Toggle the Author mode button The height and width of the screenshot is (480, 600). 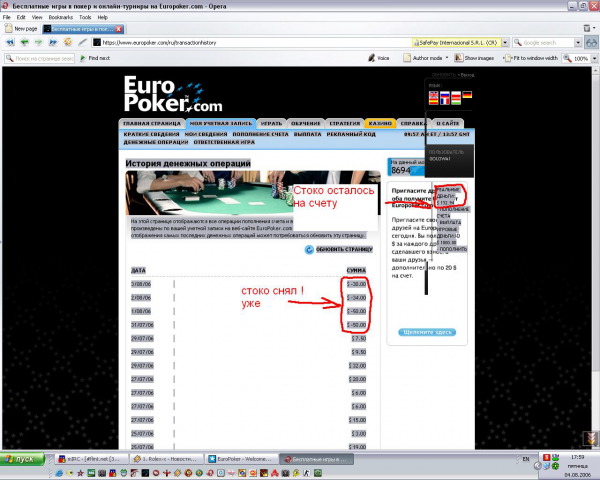coord(423,58)
